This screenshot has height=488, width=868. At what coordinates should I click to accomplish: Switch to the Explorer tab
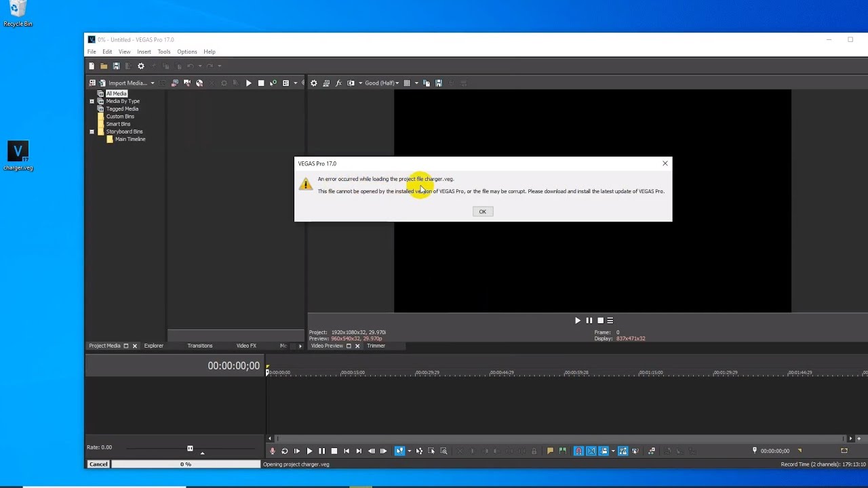coord(153,346)
